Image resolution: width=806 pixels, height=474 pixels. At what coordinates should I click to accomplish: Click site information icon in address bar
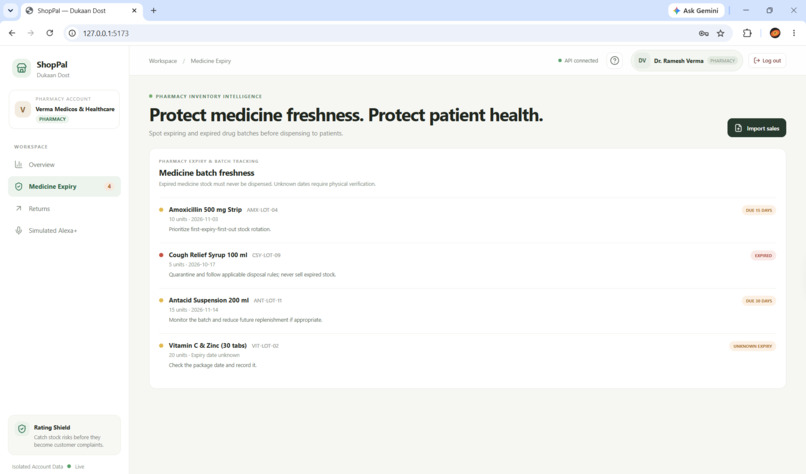pyautogui.click(x=72, y=33)
